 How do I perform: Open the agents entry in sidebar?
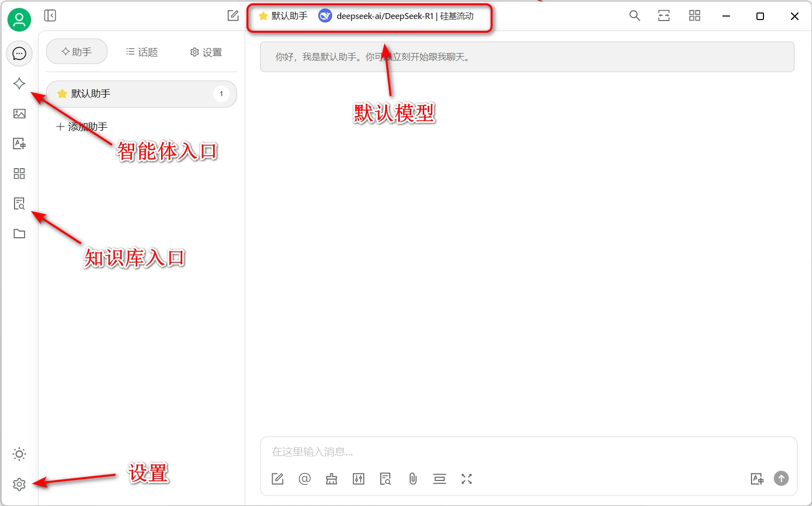click(19, 84)
